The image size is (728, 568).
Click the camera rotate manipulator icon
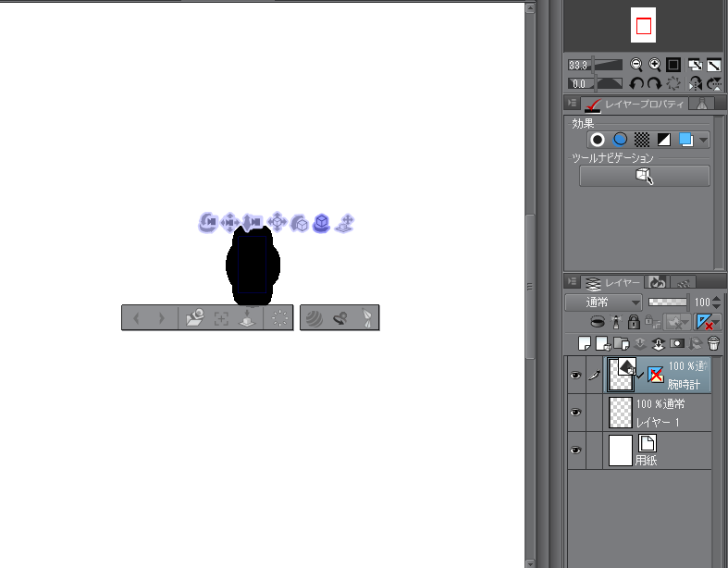tap(207, 222)
